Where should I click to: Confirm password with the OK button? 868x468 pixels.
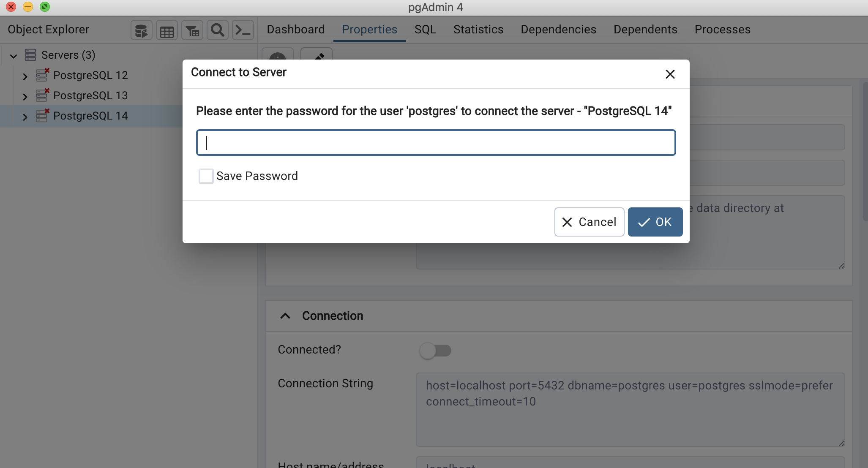tap(655, 222)
